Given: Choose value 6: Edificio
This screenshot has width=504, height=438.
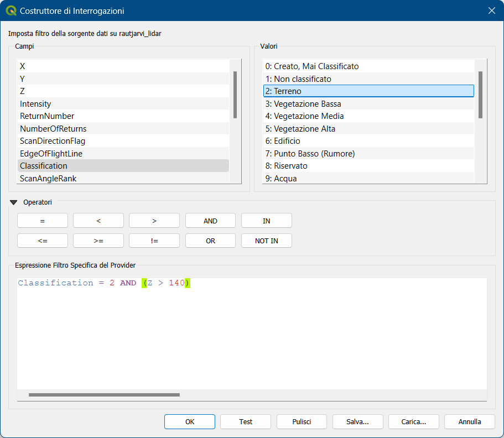Looking at the screenshot, I should pyautogui.click(x=368, y=141).
